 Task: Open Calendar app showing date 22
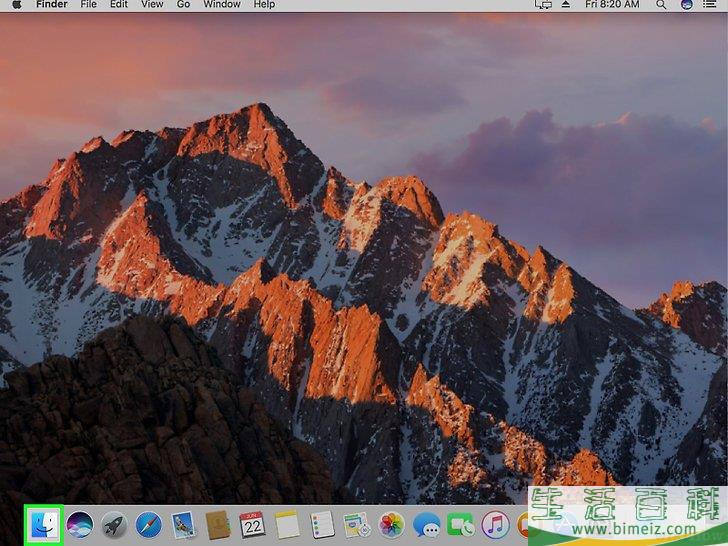[252, 524]
